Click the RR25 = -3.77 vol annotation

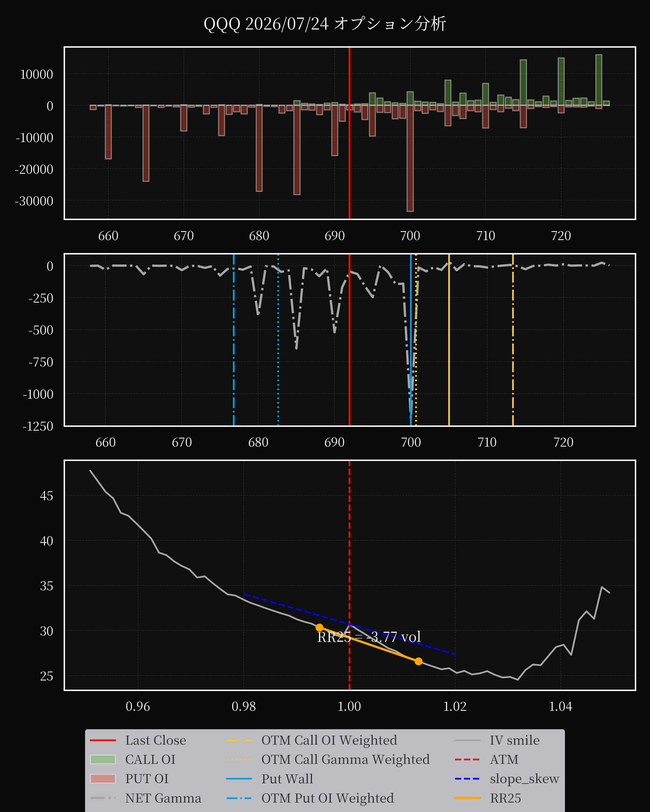tap(369, 637)
